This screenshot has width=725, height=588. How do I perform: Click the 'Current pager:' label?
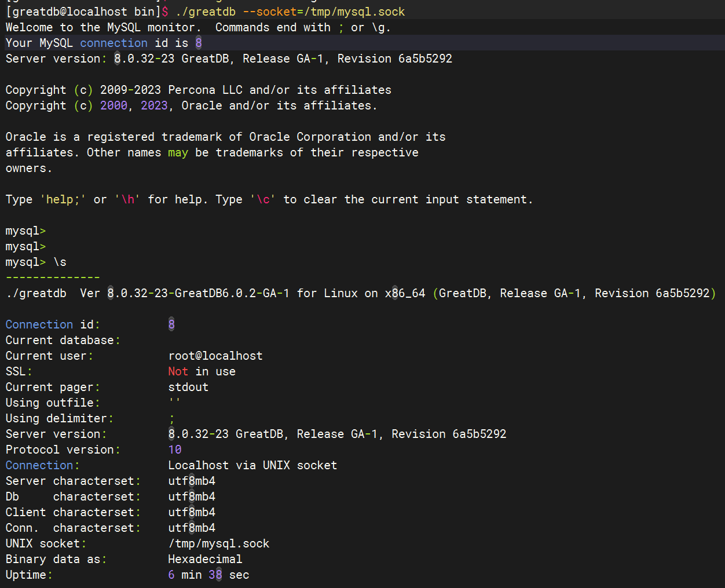coord(53,387)
